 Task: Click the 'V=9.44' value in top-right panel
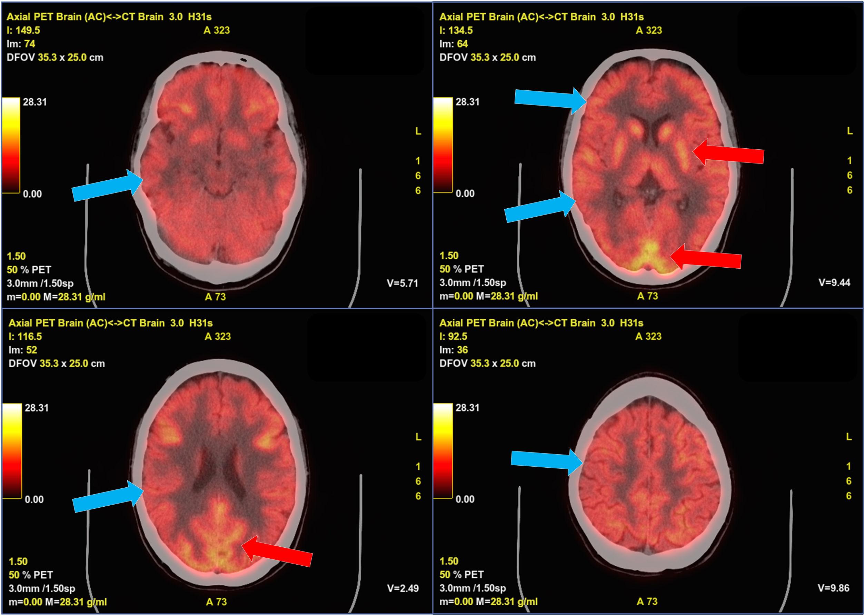[834, 282]
